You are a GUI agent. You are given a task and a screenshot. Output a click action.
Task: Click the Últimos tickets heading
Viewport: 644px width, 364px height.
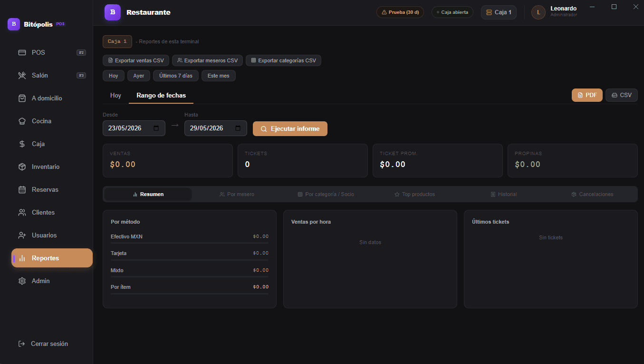click(490, 222)
